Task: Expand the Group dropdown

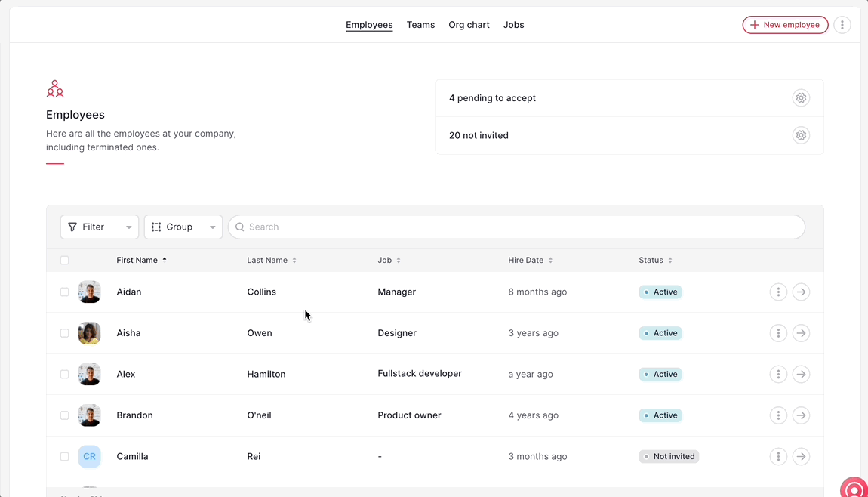Action: pyautogui.click(x=212, y=227)
